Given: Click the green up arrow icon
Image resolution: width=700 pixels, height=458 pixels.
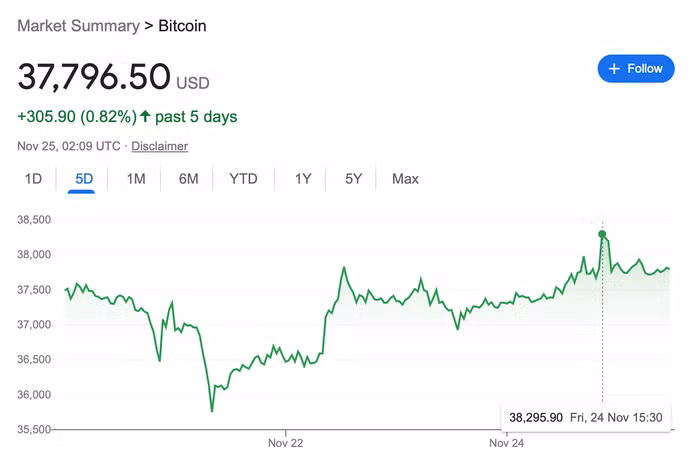Looking at the screenshot, I should (145, 117).
